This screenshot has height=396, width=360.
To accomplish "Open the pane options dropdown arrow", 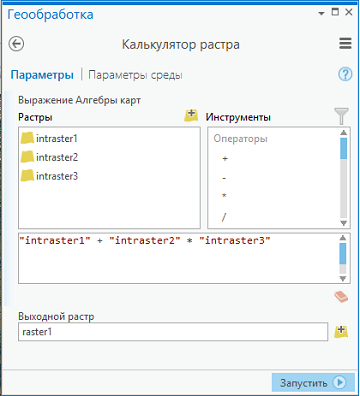I will 321,14.
